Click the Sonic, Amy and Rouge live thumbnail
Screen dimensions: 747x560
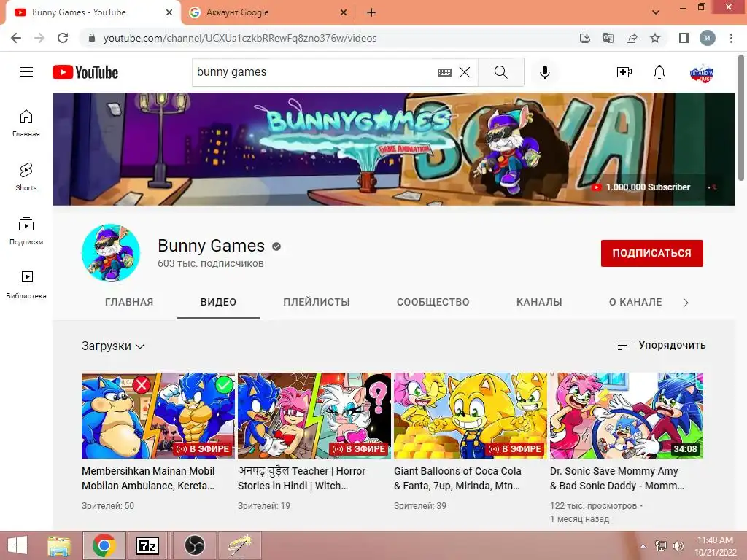(x=314, y=415)
